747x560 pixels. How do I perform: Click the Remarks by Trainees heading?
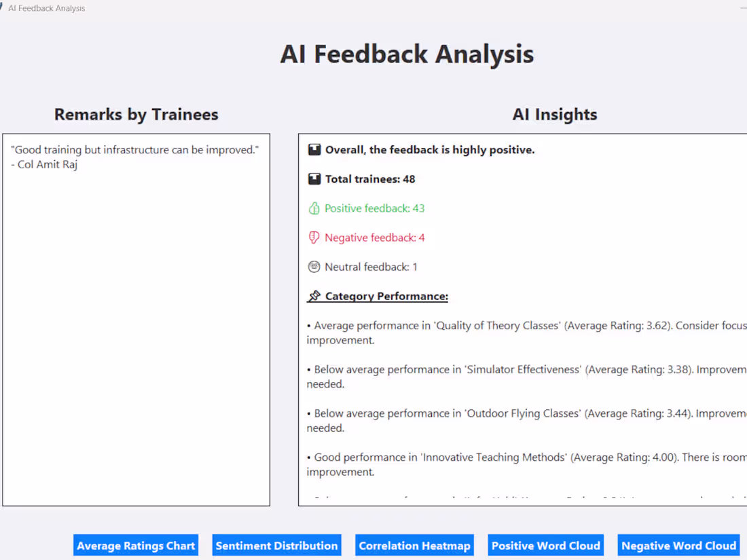pos(136,114)
